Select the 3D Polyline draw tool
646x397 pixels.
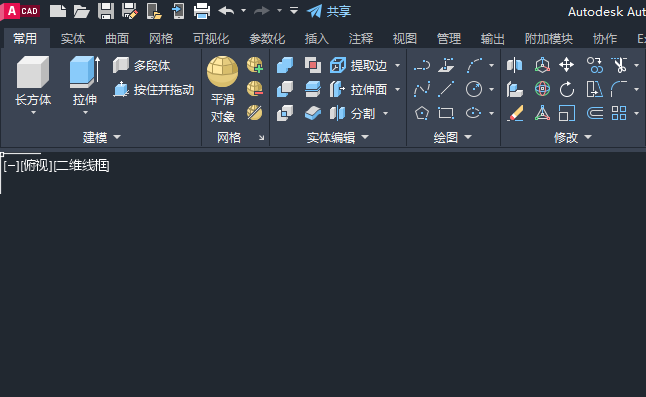point(446,65)
